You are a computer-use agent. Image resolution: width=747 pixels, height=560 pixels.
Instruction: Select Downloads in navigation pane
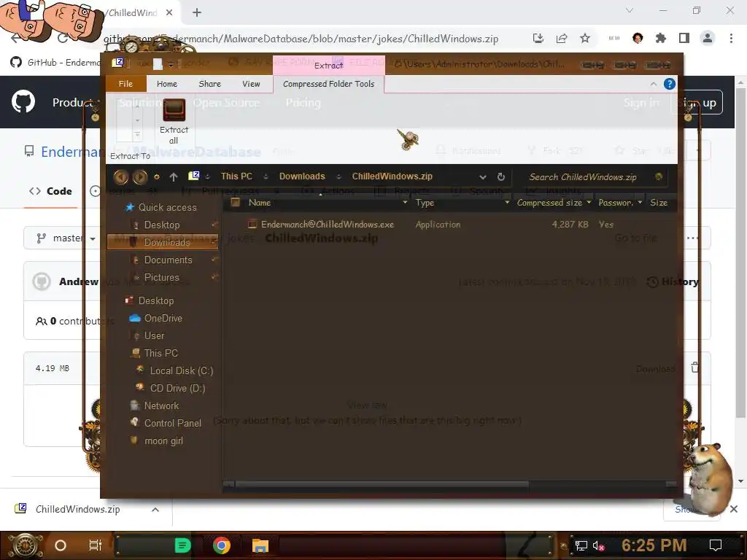coord(163,242)
